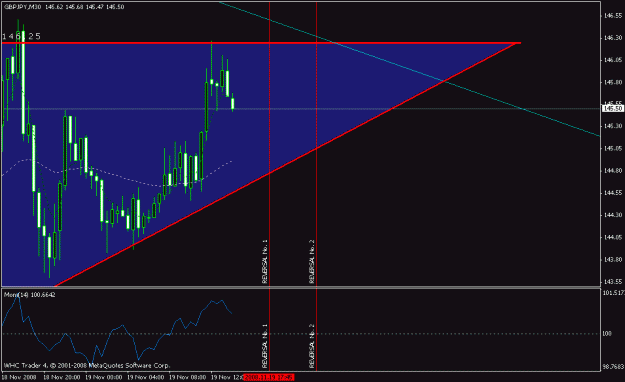The width and height of the screenshot is (625, 382).
Task: Click the 145.80 price scale value
Action: [613, 82]
